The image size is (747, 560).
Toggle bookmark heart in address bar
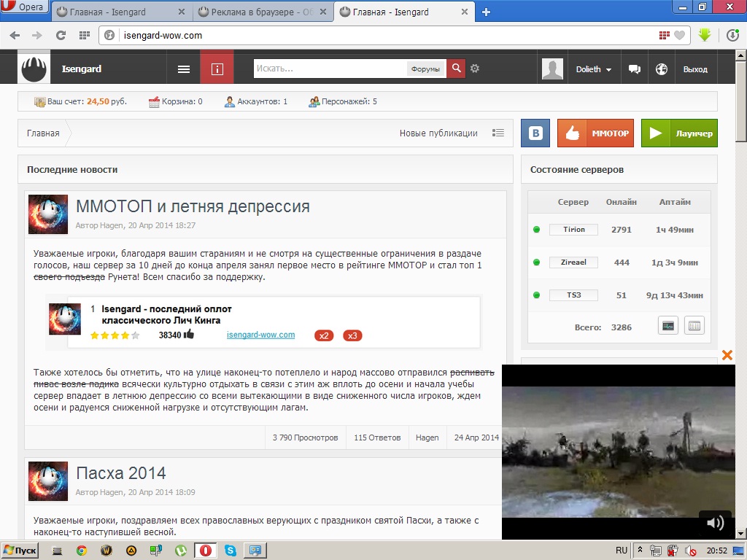pyautogui.click(x=679, y=35)
